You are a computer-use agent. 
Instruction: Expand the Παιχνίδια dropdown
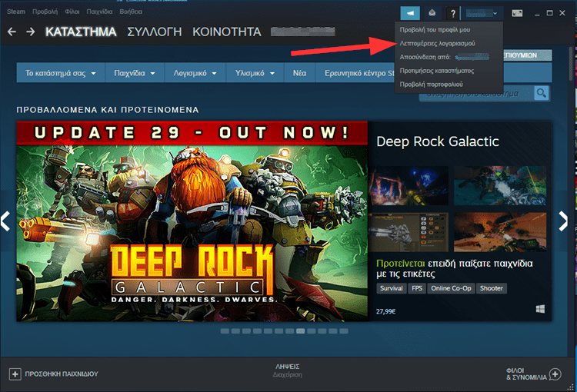point(135,73)
